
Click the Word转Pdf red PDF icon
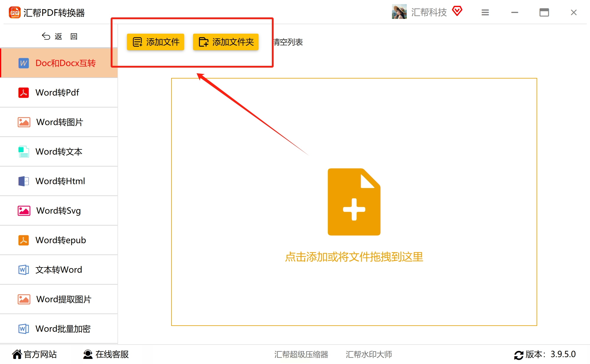click(x=24, y=92)
